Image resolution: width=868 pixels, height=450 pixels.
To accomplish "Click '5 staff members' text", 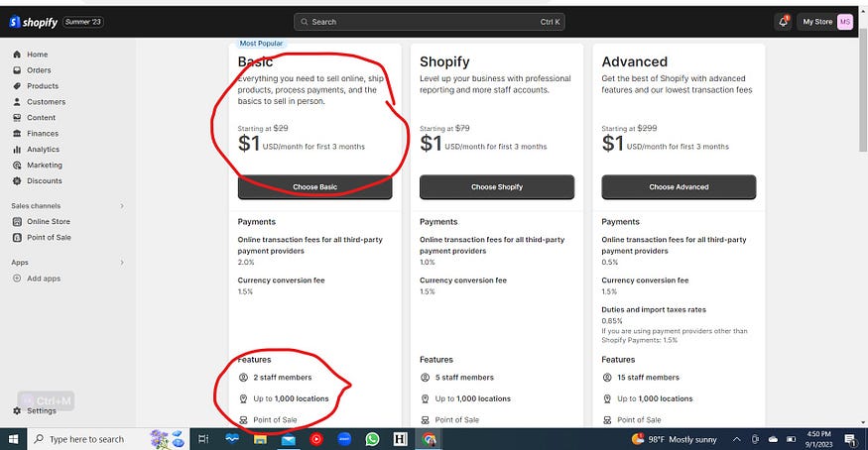I will pyautogui.click(x=464, y=378).
